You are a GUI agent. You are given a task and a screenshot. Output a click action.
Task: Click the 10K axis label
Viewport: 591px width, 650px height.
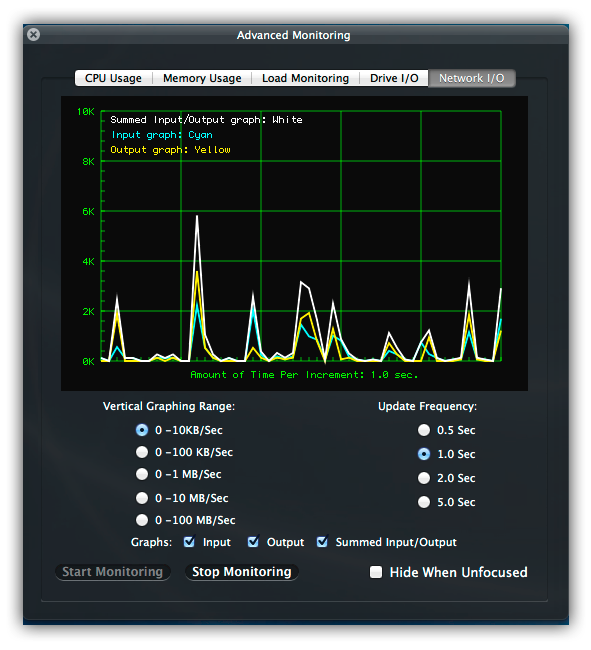pos(86,112)
